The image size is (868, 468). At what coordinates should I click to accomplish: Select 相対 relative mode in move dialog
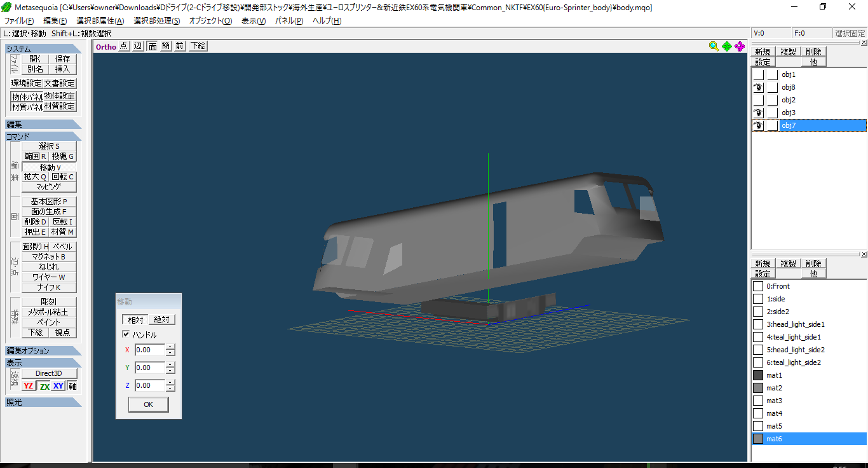tap(135, 320)
